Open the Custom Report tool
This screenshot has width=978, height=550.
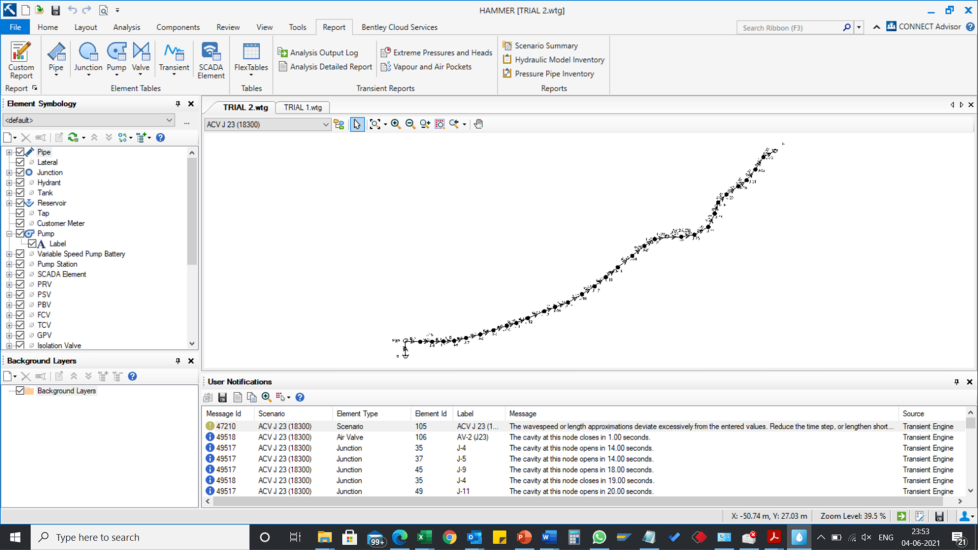(21, 60)
